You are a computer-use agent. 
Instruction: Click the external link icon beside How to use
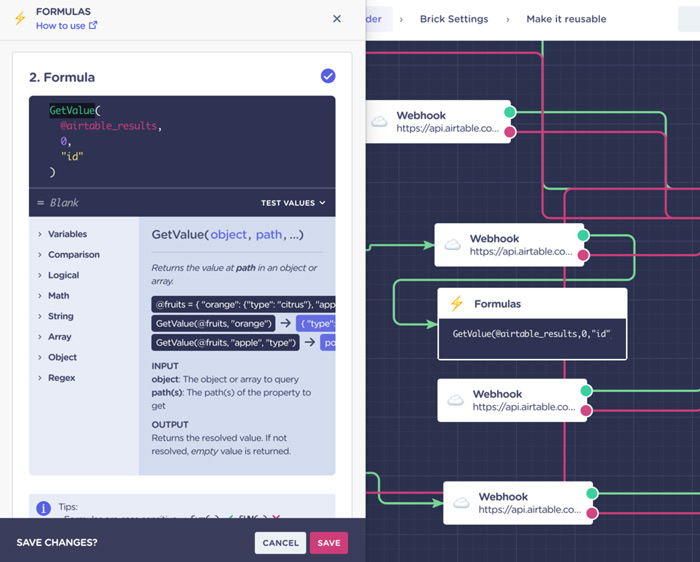tap(92, 25)
